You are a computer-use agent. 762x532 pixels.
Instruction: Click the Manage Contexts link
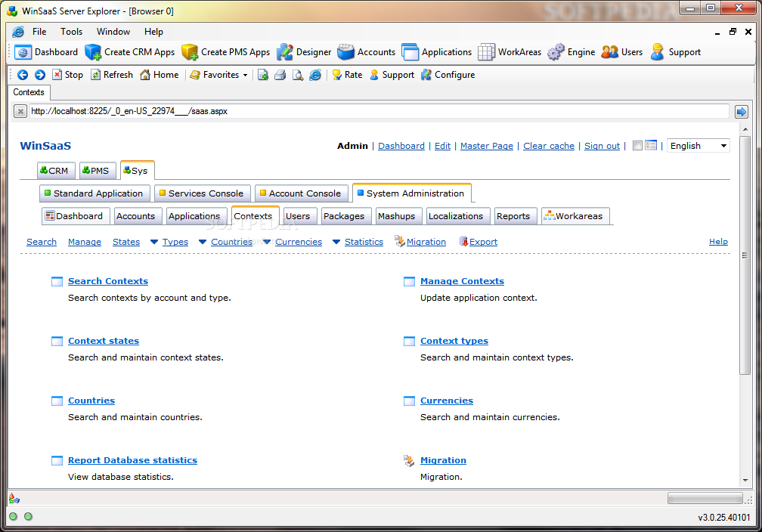click(462, 281)
